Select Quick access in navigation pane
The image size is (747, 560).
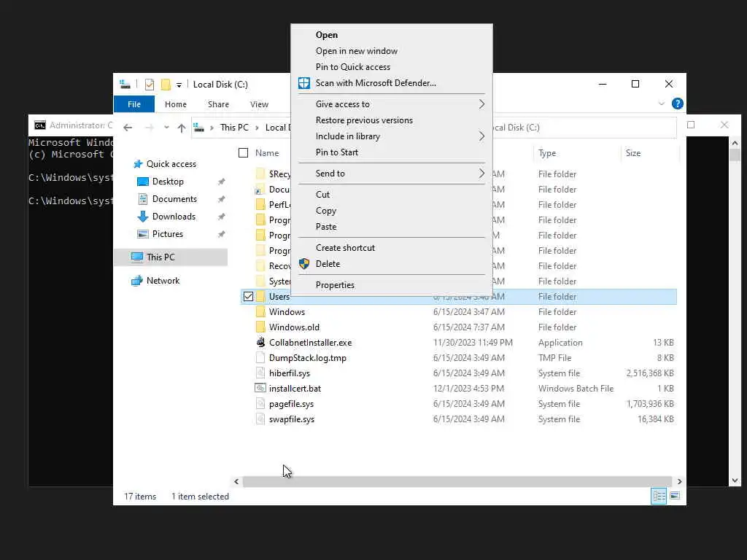click(171, 164)
